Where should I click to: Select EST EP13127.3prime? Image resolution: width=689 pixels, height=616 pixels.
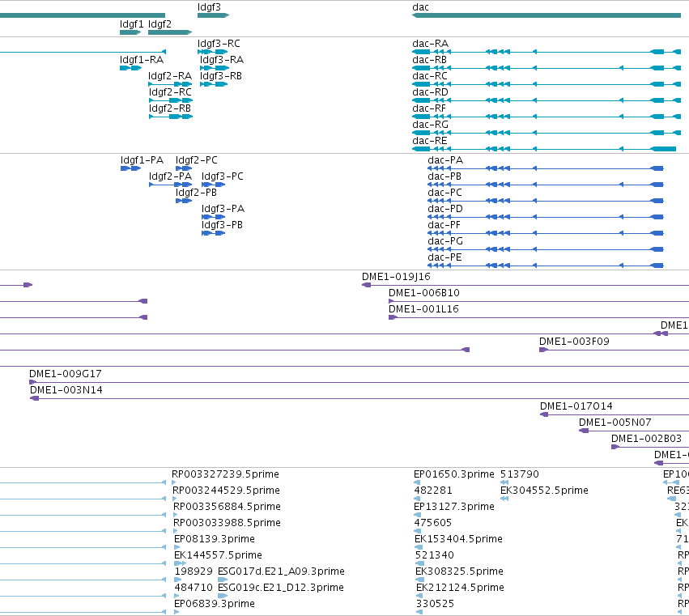(x=418, y=515)
